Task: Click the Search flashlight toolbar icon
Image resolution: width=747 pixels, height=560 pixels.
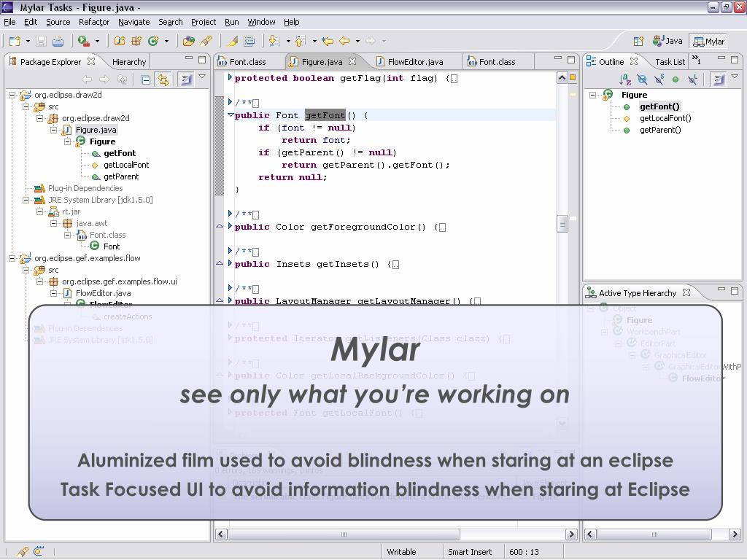Action: [206, 42]
